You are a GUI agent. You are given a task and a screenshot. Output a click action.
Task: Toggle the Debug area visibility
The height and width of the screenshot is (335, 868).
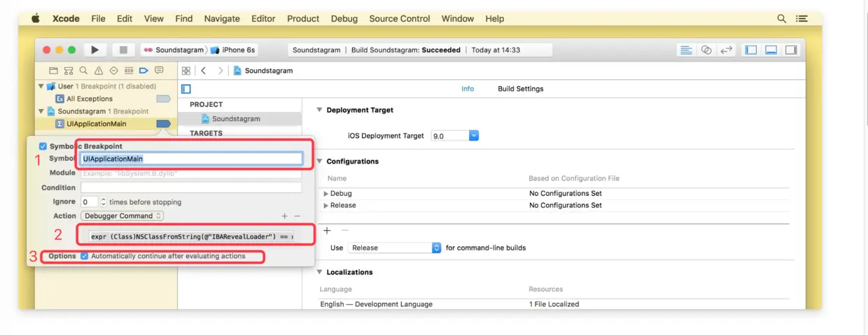(x=771, y=50)
